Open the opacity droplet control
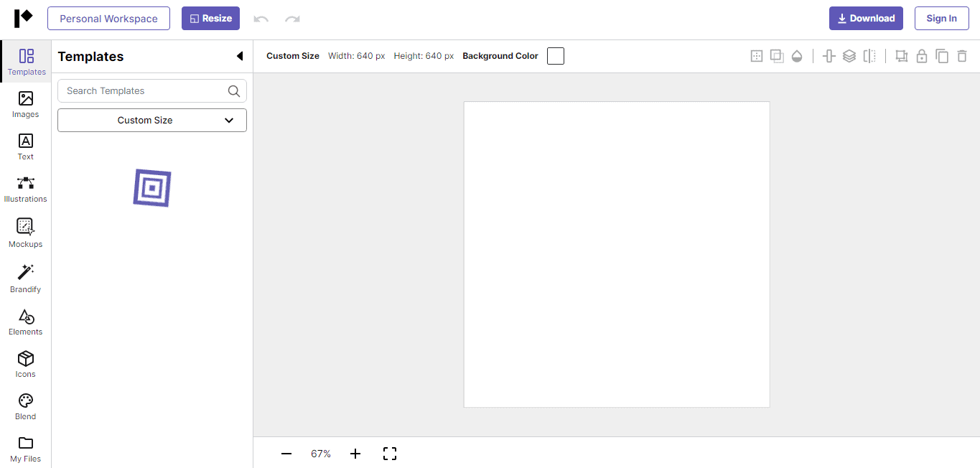This screenshot has width=980, height=468. tap(797, 55)
